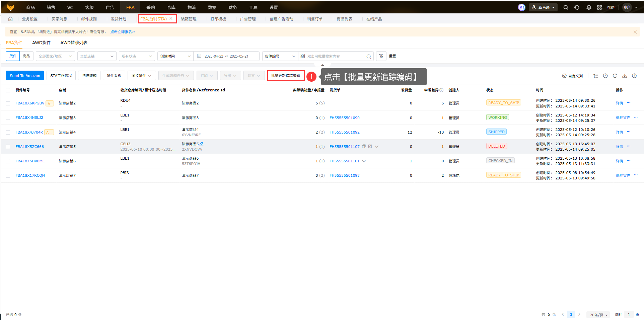Switch to the AWD货件 tab

pyautogui.click(x=42, y=43)
